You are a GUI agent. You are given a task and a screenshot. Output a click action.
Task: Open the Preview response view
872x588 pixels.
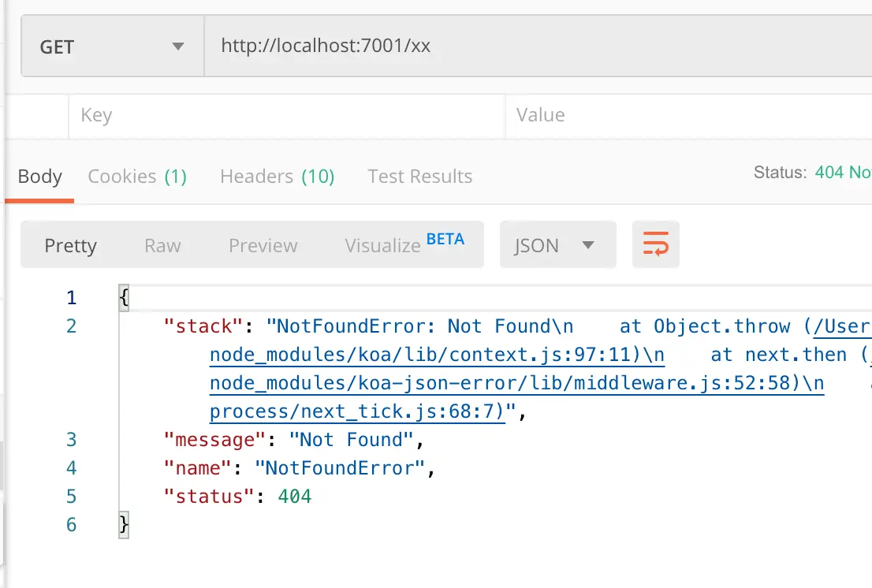[263, 246]
